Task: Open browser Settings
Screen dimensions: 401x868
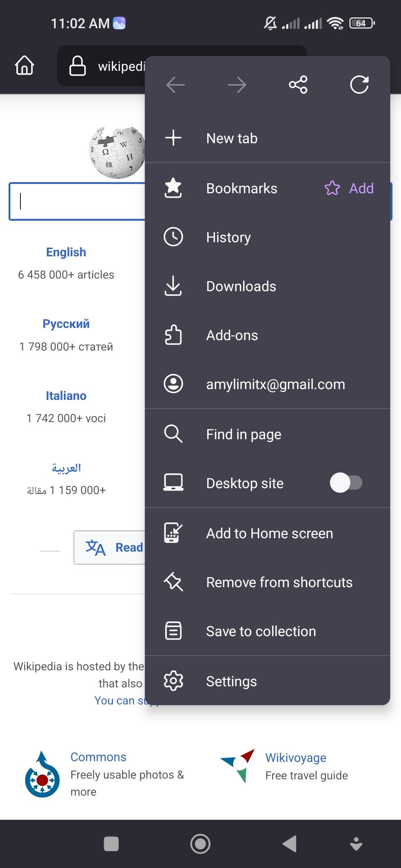Action: pos(267,681)
